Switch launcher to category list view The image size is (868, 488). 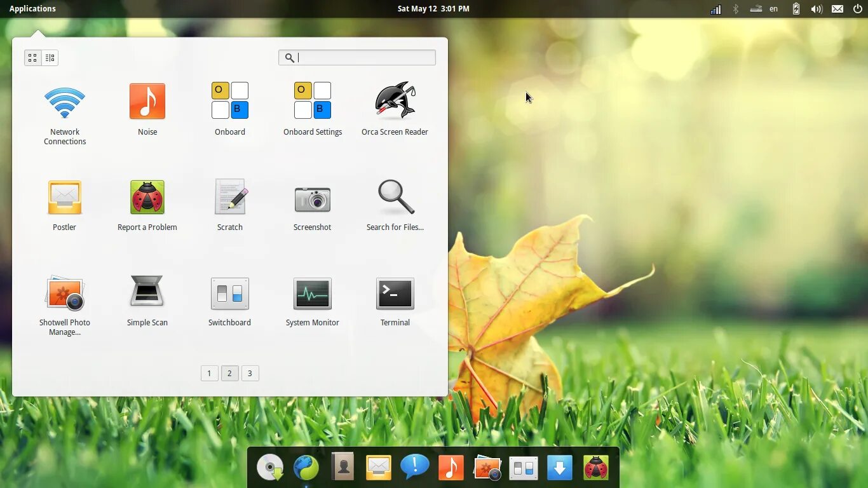click(x=50, y=58)
